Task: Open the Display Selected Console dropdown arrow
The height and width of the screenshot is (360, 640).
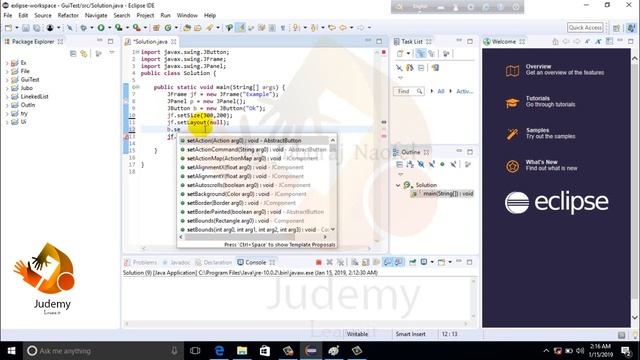Action: [x=432, y=262]
